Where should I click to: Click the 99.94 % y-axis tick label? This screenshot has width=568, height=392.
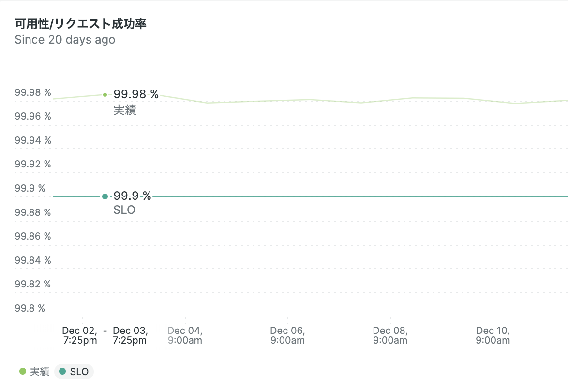(33, 140)
